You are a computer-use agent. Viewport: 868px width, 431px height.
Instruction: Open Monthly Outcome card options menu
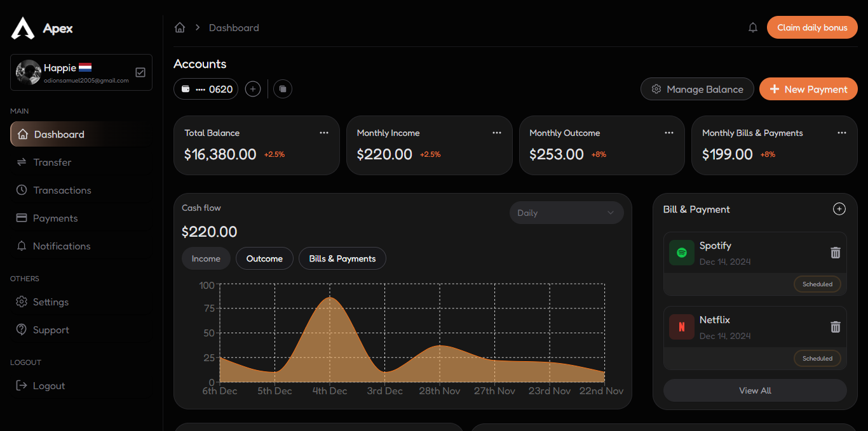(x=669, y=133)
